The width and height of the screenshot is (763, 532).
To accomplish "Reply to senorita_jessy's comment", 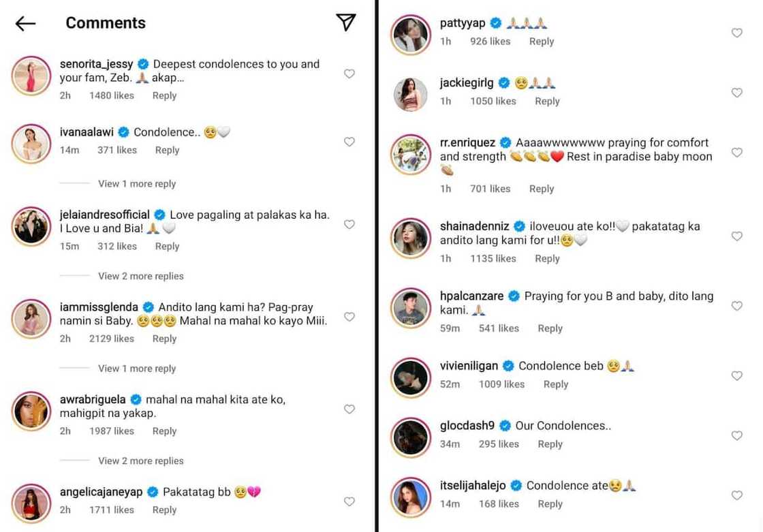I will click(x=164, y=96).
